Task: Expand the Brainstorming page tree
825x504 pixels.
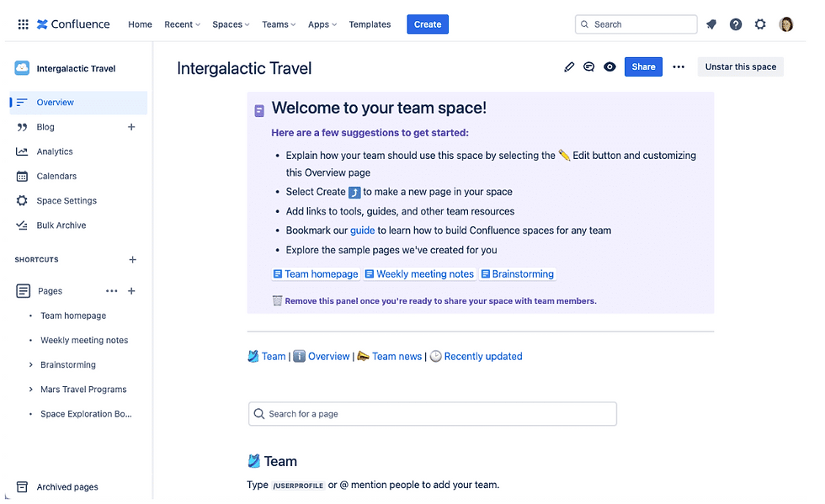Action: click(x=30, y=364)
